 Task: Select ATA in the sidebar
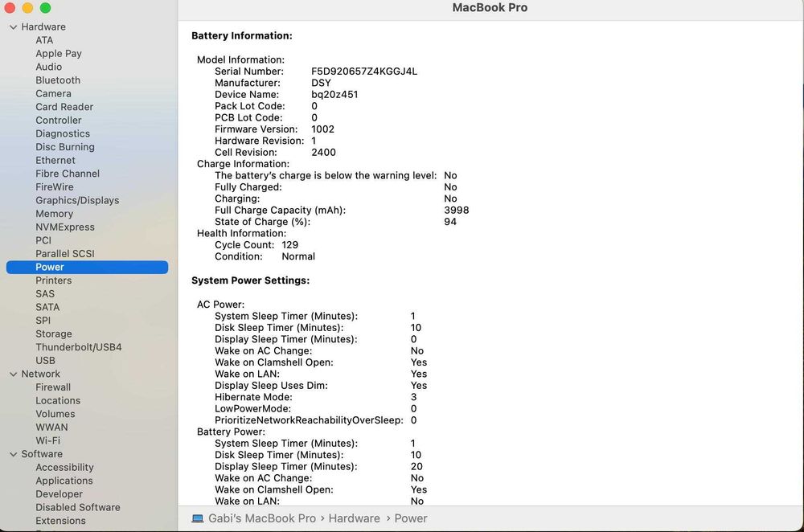point(44,40)
